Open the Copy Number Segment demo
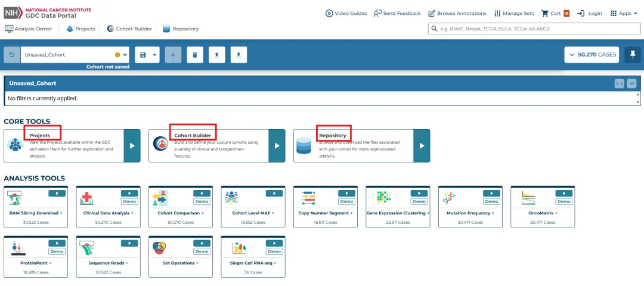The width and height of the screenshot is (644, 286). (346, 202)
